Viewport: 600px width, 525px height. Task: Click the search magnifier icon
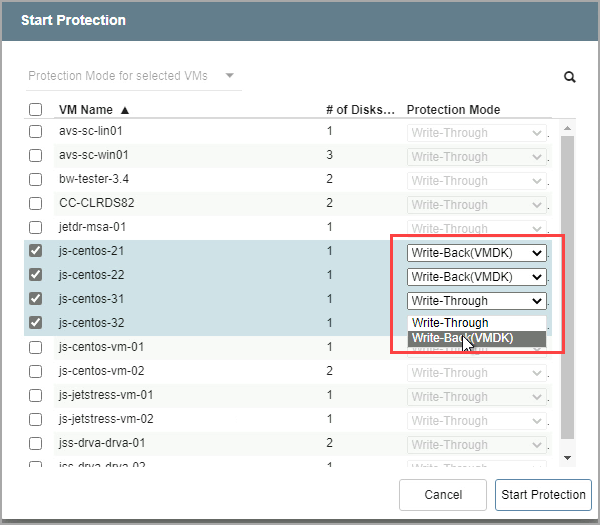pos(570,77)
